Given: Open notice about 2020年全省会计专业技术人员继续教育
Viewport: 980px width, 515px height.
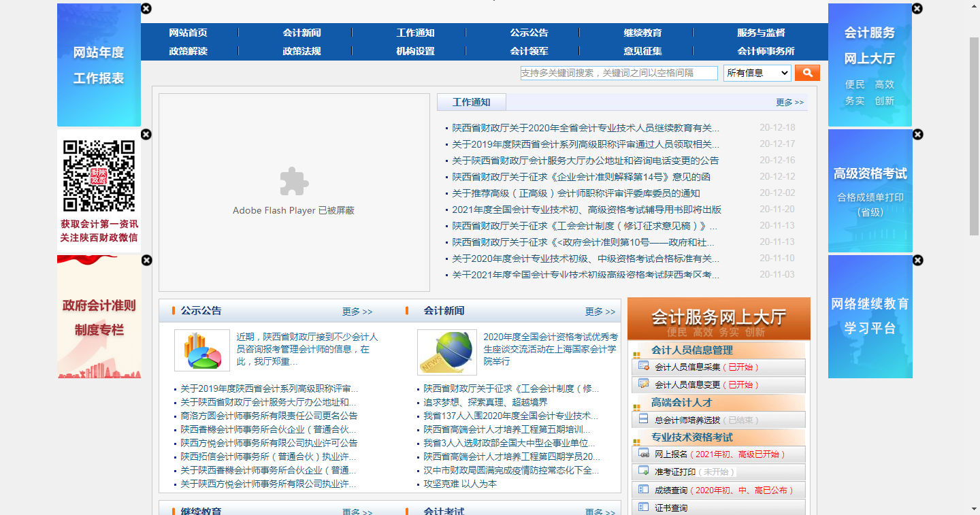Looking at the screenshot, I should click(585, 128).
